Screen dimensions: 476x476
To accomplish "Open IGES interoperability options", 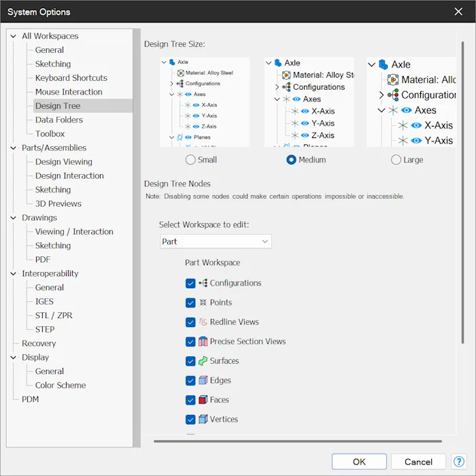I will click(x=44, y=301).
